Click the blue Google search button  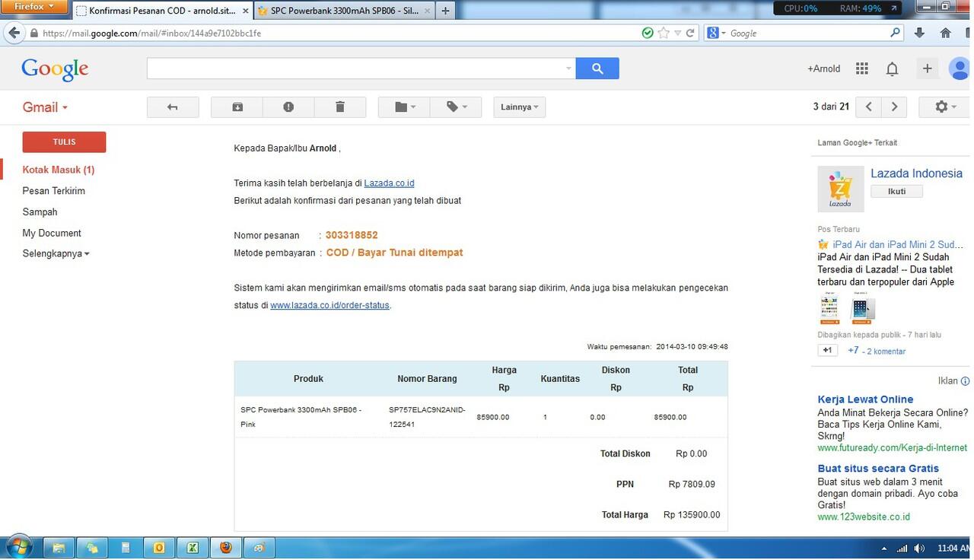(x=597, y=68)
